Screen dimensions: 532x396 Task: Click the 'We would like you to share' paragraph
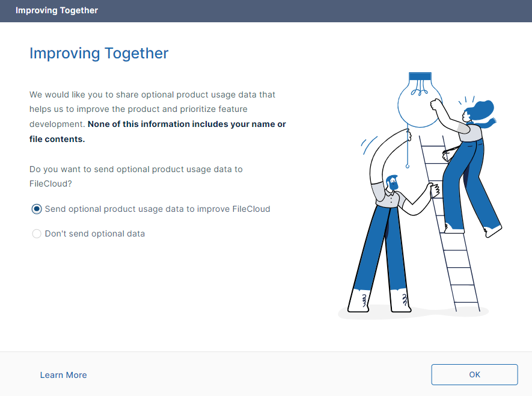pyautogui.click(x=152, y=94)
